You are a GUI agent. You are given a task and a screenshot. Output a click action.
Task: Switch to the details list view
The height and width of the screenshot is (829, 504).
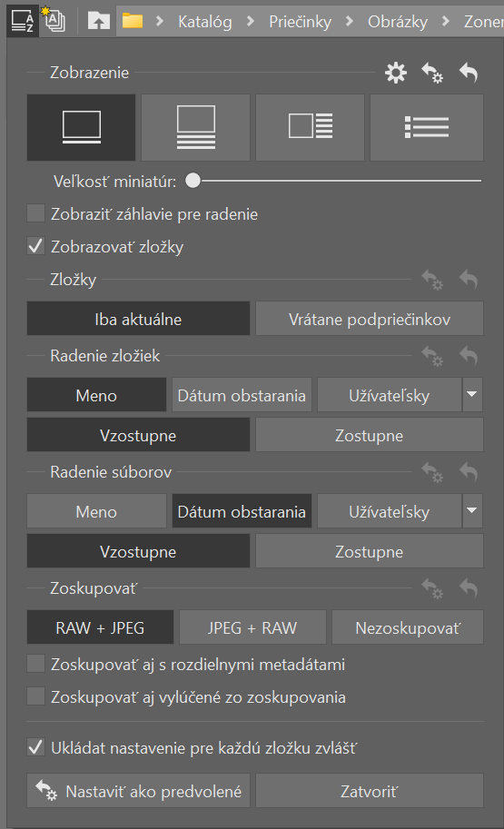[426, 127]
